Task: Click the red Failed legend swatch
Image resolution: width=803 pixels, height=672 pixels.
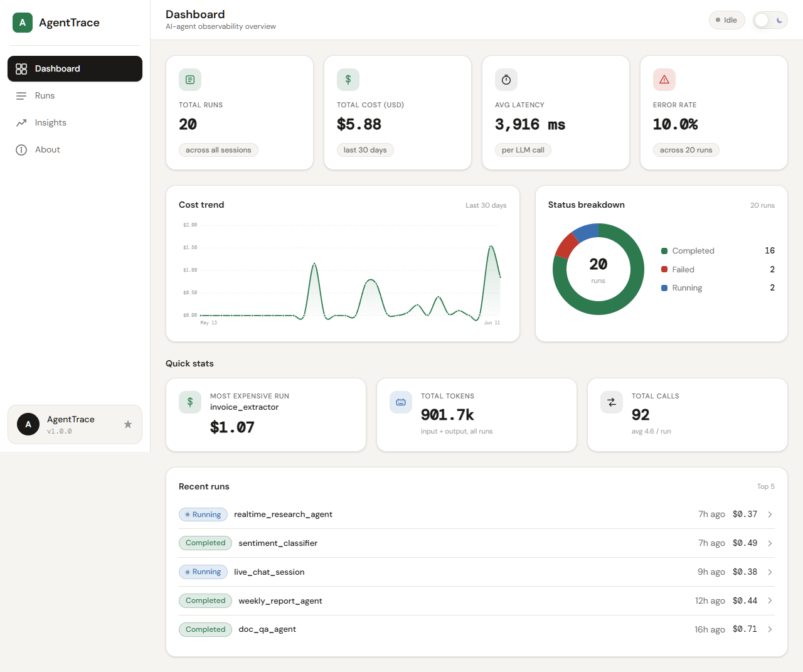Action: pos(664,269)
